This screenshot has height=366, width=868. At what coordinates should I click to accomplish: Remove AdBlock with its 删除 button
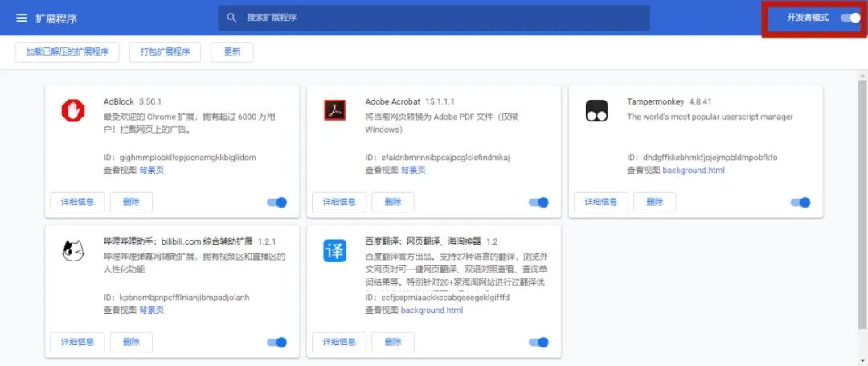pyautogui.click(x=131, y=202)
